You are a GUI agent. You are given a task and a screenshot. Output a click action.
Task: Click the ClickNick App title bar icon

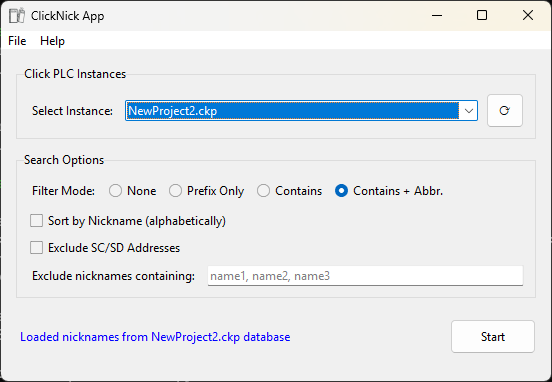click(17, 15)
